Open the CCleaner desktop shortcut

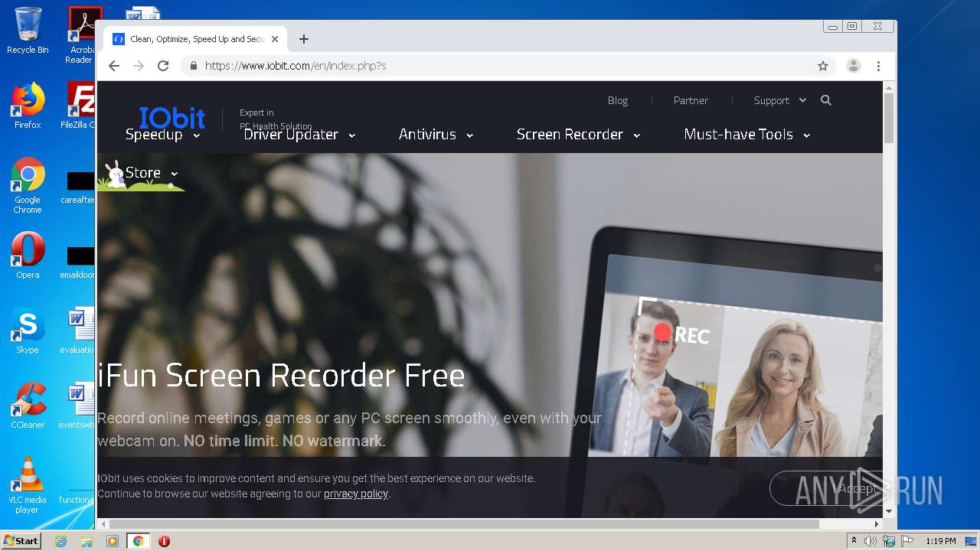(27, 406)
